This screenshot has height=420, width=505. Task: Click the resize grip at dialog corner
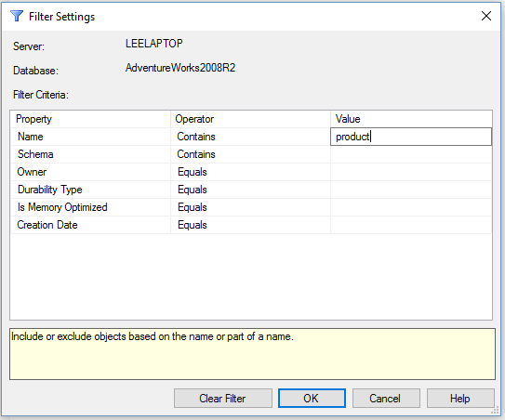point(495,411)
